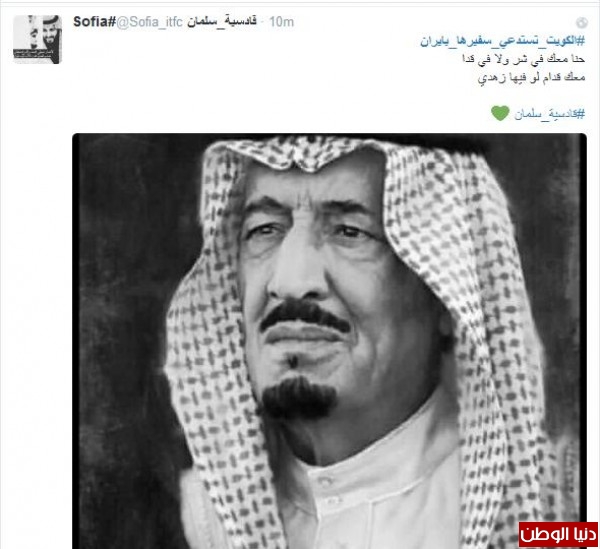Open the Sofia# display name link
Image resolution: width=600 pixels, height=549 pixels.
(x=94, y=22)
